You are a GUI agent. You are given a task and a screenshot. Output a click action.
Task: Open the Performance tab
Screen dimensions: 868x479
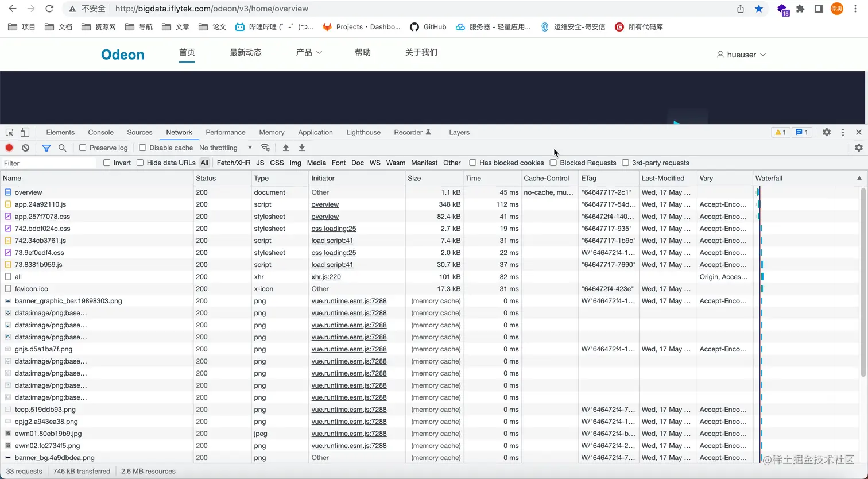[x=226, y=132]
